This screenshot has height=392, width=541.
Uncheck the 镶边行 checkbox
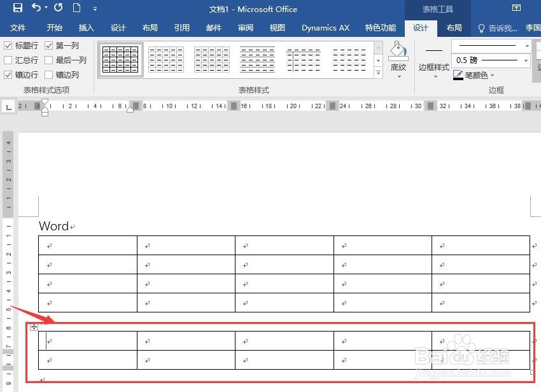tap(8, 74)
